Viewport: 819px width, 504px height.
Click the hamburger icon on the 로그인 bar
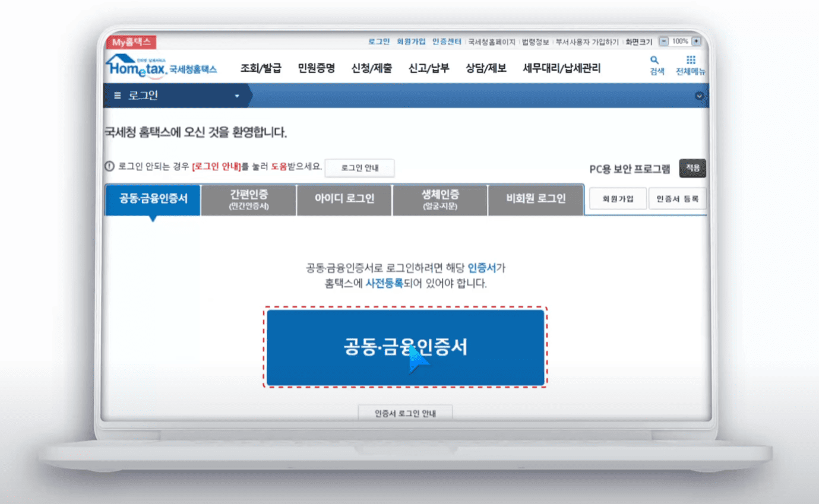pyautogui.click(x=118, y=96)
